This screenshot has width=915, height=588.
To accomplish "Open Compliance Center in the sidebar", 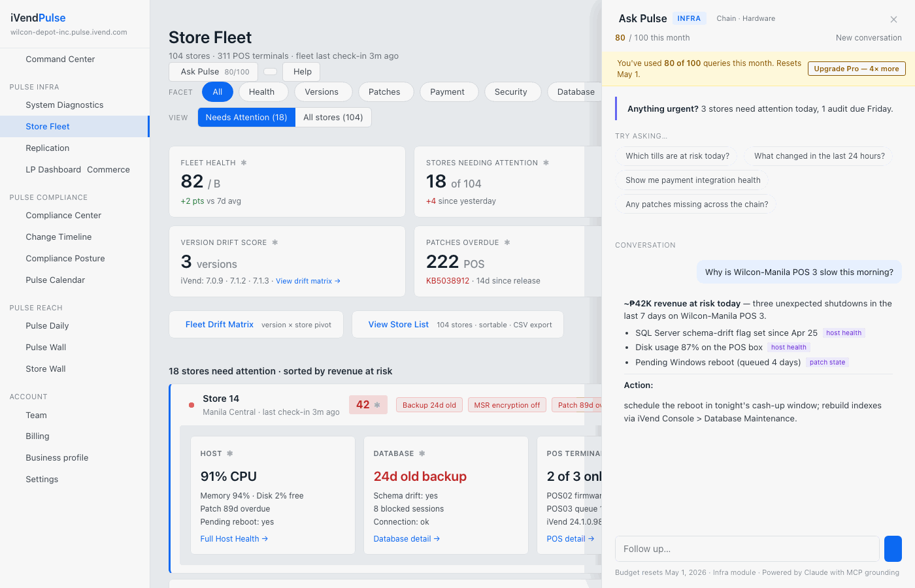I will pyautogui.click(x=63, y=216).
